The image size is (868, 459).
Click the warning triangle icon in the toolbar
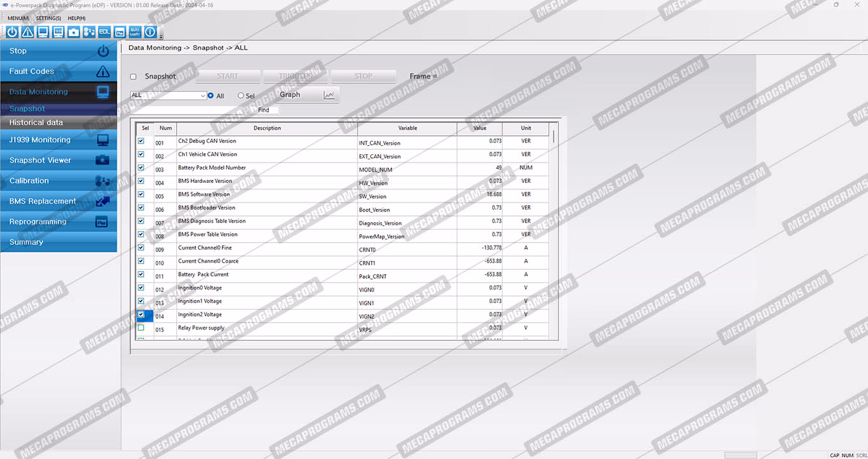(x=27, y=32)
